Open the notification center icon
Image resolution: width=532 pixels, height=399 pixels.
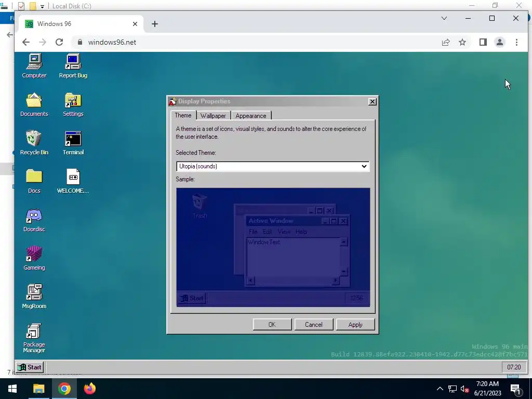pyautogui.click(x=516, y=389)
